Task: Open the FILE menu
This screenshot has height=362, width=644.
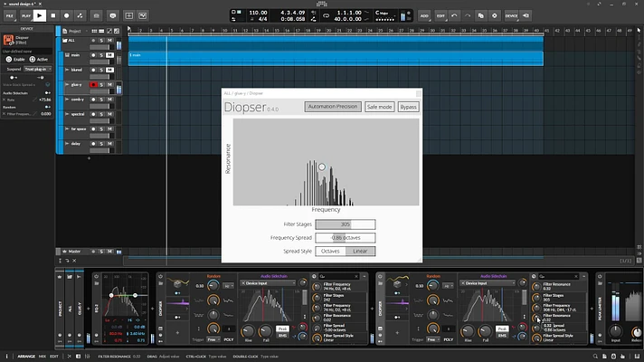Action: (9, 15)
